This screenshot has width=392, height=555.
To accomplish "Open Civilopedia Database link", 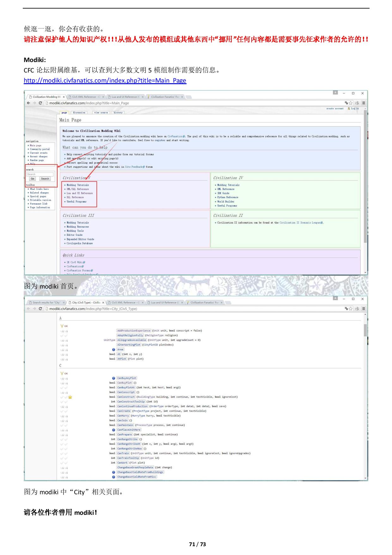I will point(80,243).
